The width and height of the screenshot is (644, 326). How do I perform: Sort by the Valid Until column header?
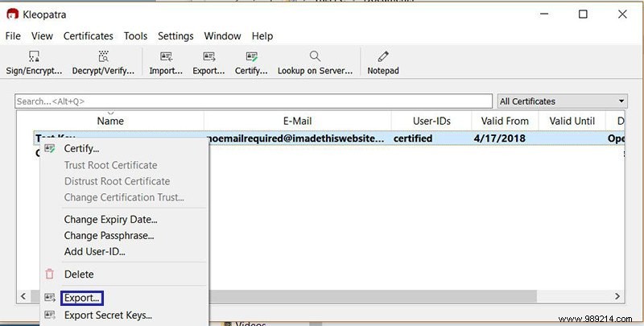point(572,121)
